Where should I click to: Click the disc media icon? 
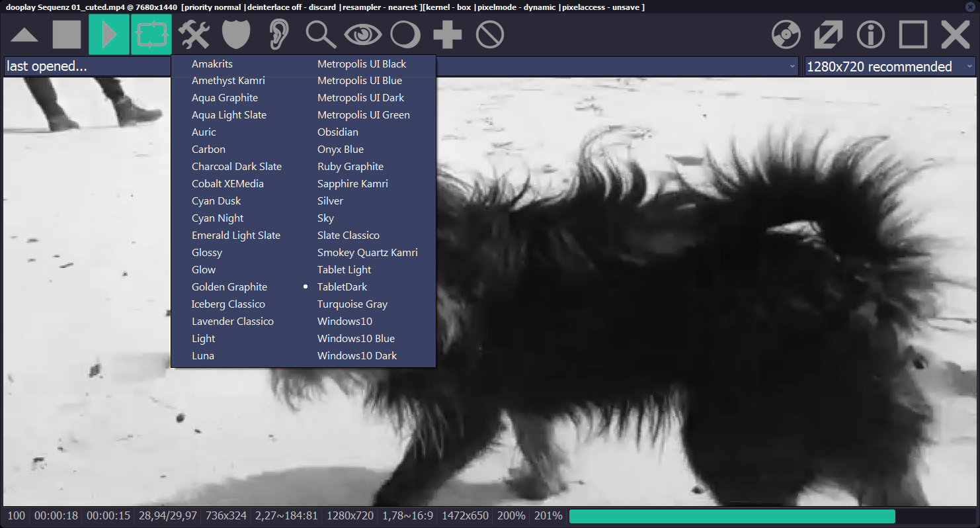coord(786,34)
